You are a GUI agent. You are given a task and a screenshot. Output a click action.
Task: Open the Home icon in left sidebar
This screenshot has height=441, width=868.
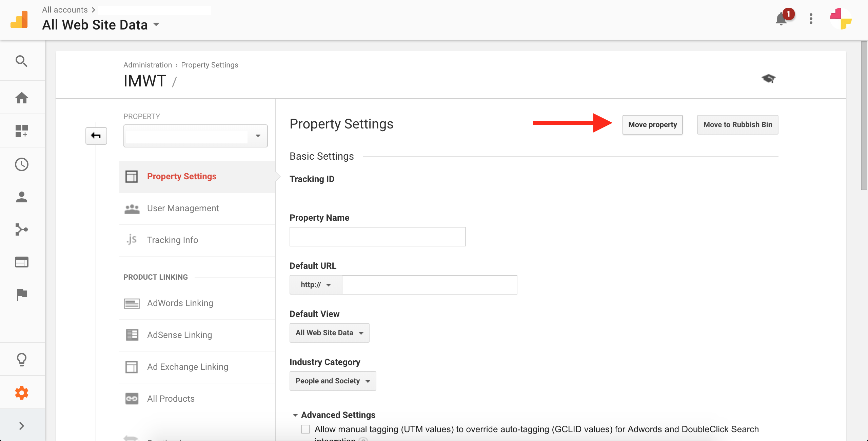pos(21,98)
